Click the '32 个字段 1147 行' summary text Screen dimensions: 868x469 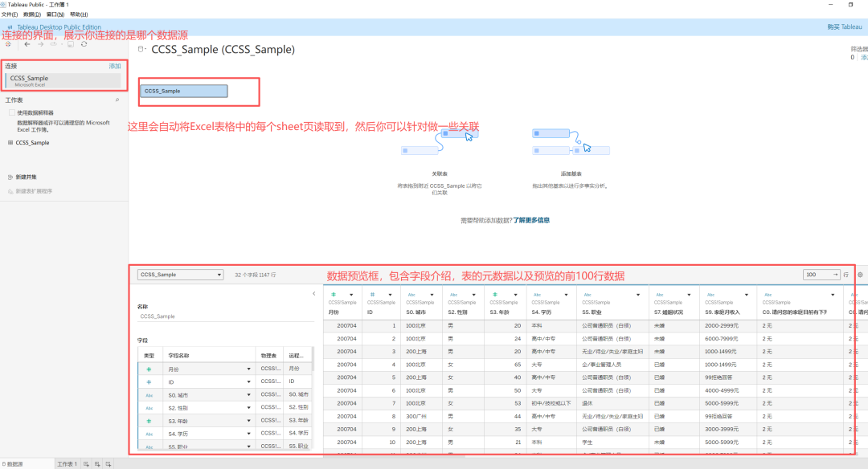256,275
